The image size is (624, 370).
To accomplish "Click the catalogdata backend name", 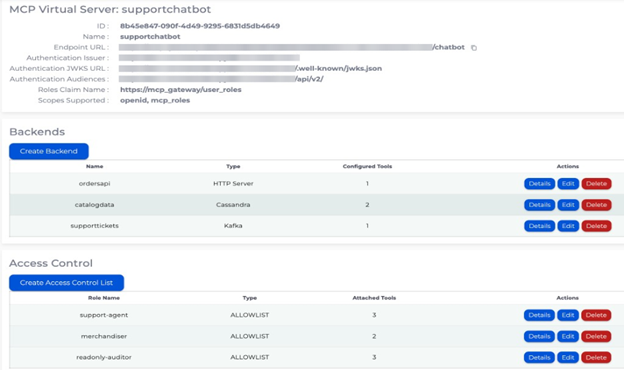I will [x=94, y=205].
